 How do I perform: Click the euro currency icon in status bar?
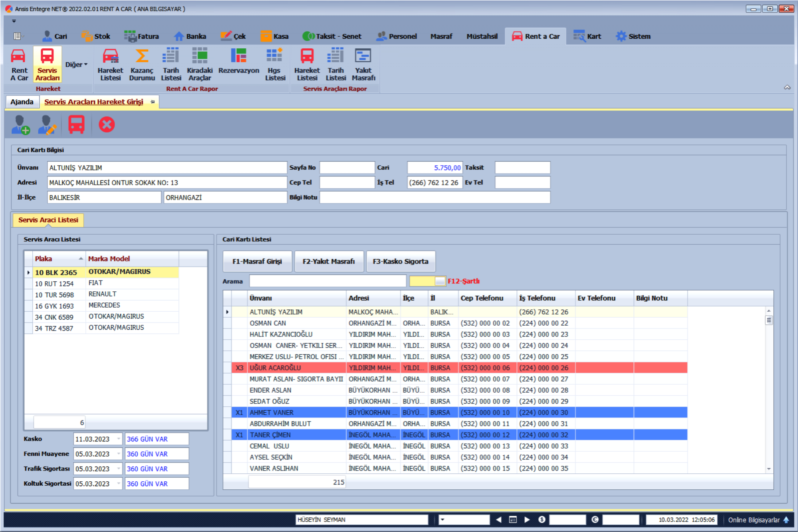595,520
